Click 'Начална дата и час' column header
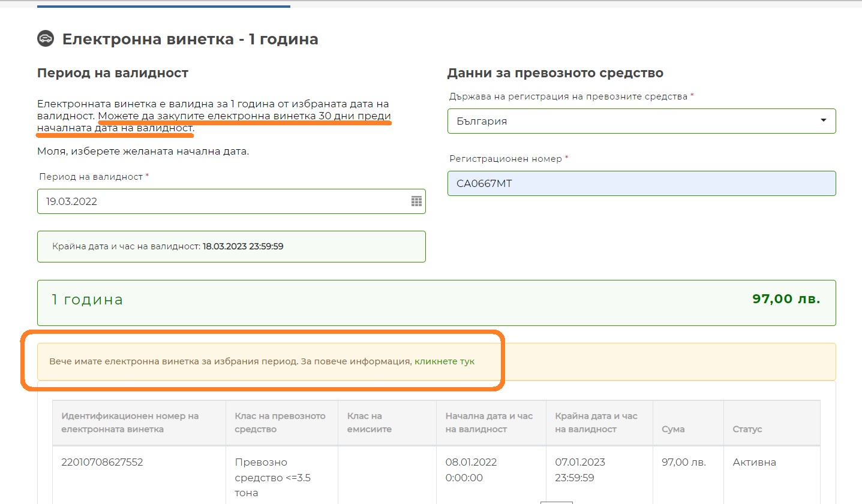 pyautogui.click(x=488, y=422)
